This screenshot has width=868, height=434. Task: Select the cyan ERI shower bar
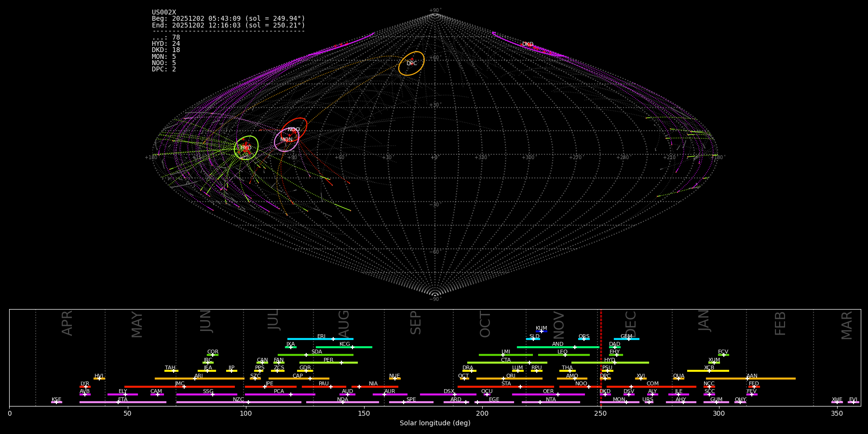tap(320, 339)
